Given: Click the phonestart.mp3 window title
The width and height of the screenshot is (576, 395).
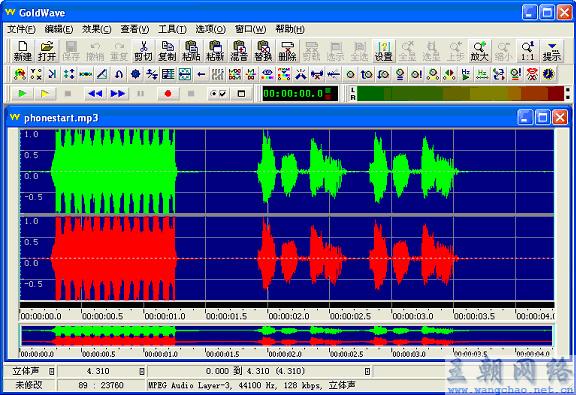Looking at the screenshot, I should [x=61, y=118].
